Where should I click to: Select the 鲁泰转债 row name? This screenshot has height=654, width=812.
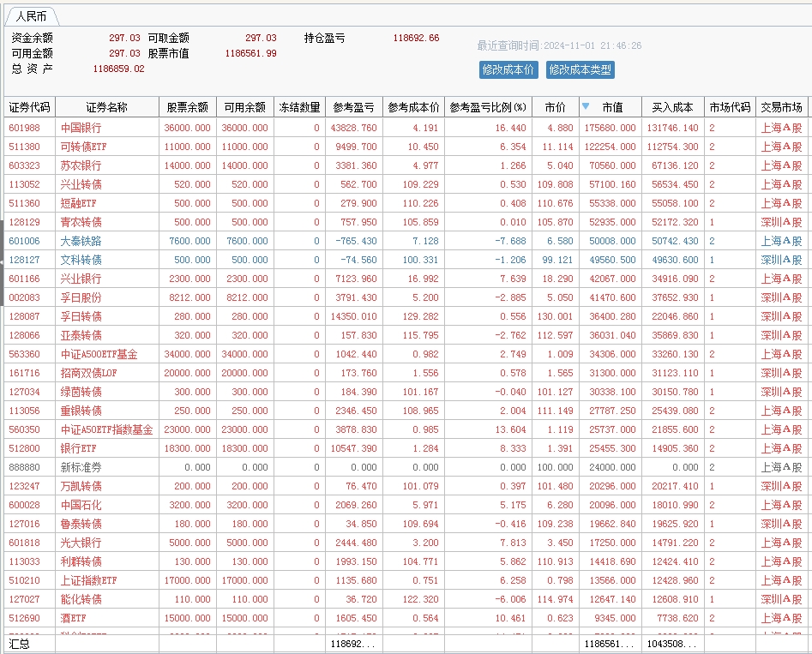click(x=81, y=524)
